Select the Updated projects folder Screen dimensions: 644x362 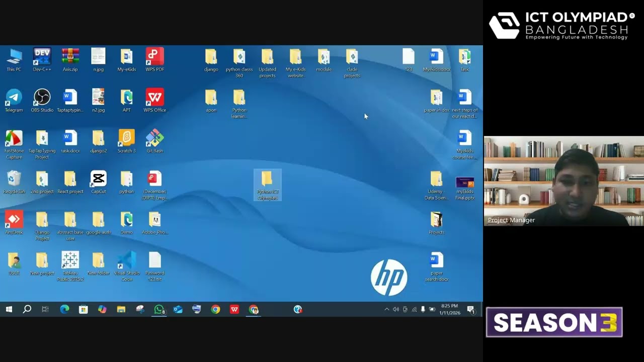pos(268,63)
